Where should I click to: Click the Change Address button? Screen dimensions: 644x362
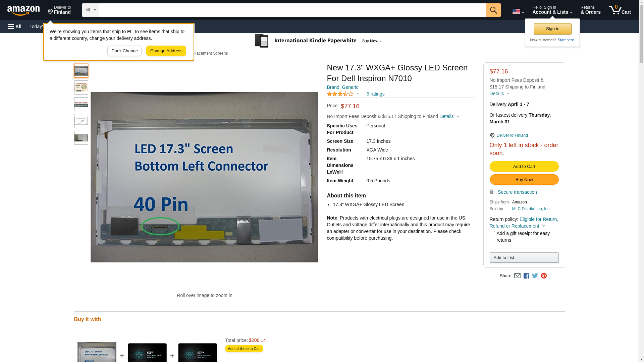click(x=166, y=51)
